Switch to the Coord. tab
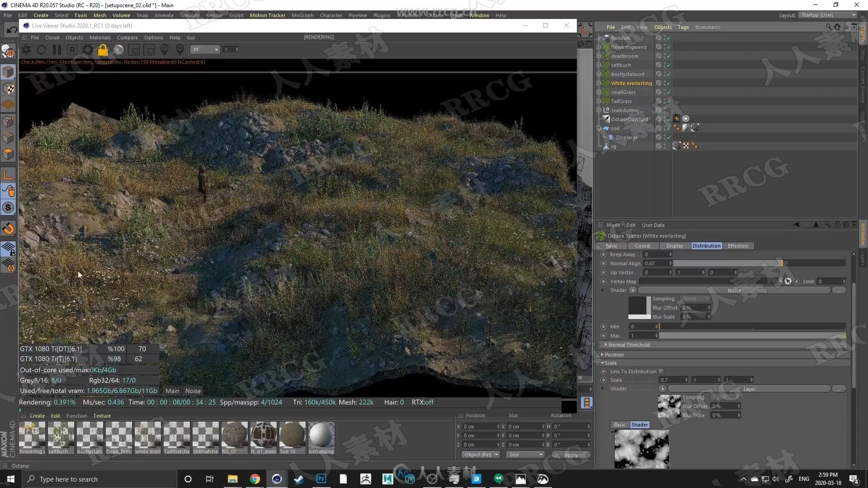 click(x=642, y=246)
